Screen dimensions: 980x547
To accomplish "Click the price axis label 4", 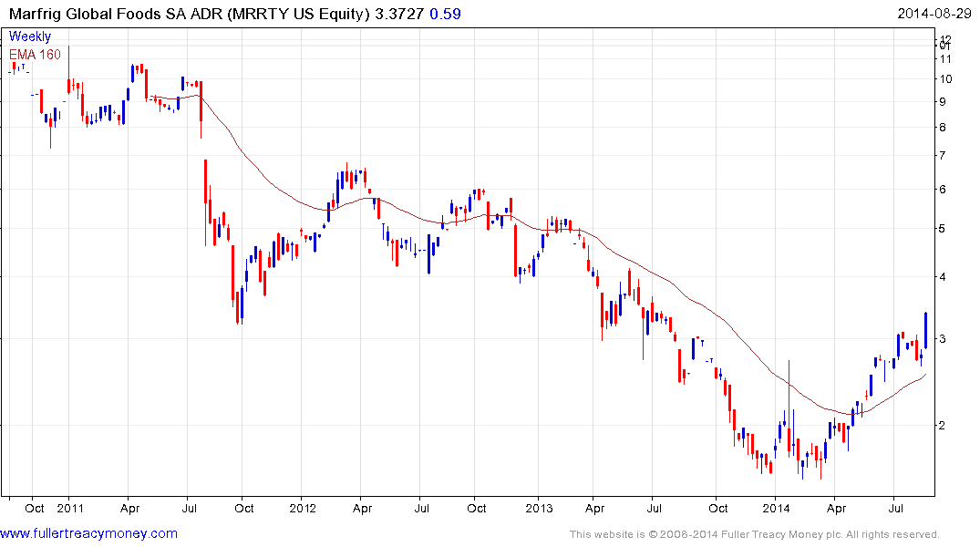I will pyautogui.click(x=943, y=277).
